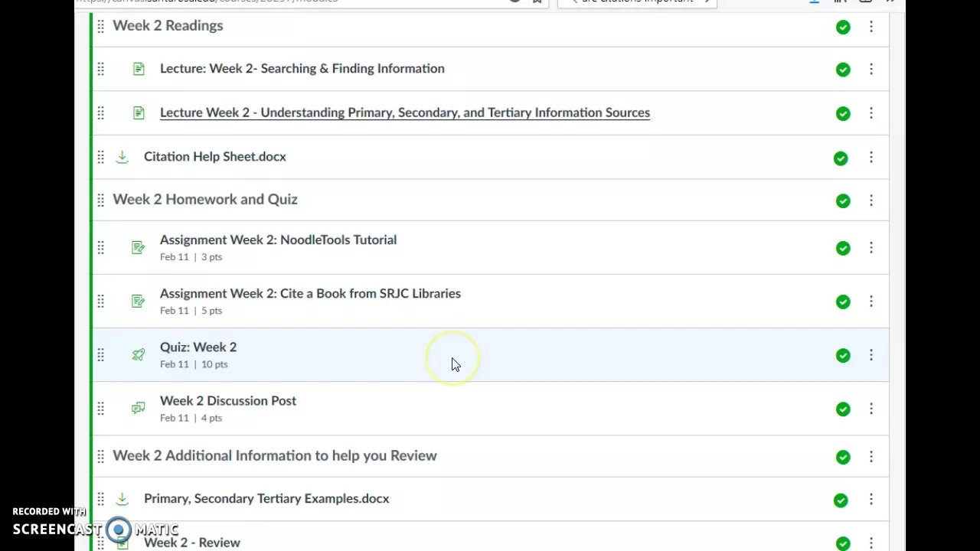This screenshot has height=551, width=980.
Task: Open options menu for Searching & Finding Information lecture
Action: [x=871, y=70]
